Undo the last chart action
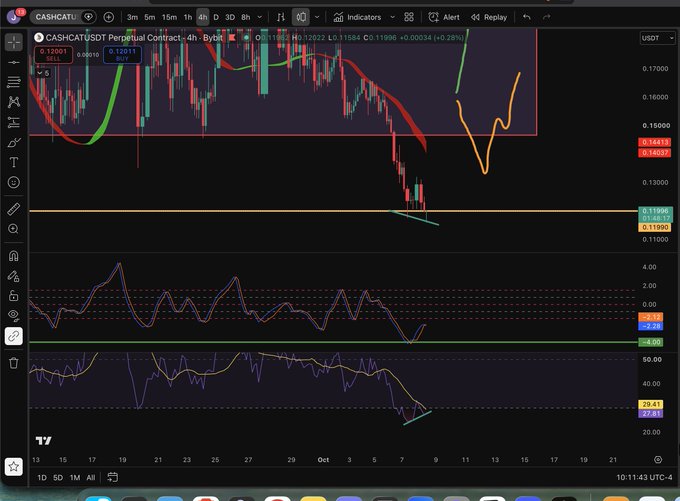Screen dimensions: 680x501 (x=526, y=17)
